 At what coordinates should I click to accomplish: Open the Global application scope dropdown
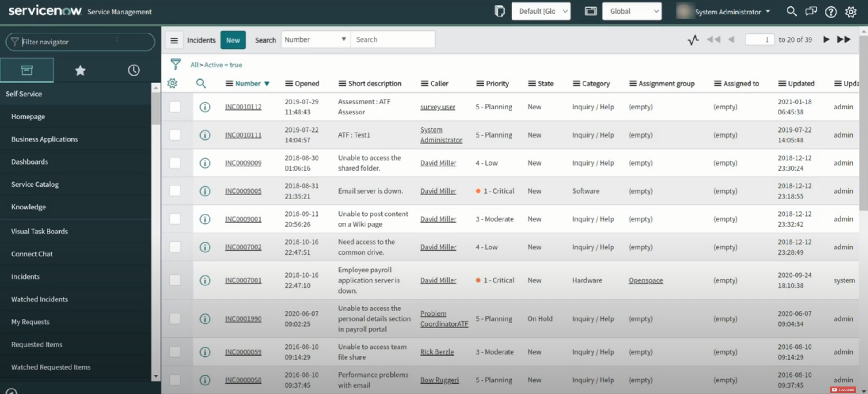pos(631,11)
